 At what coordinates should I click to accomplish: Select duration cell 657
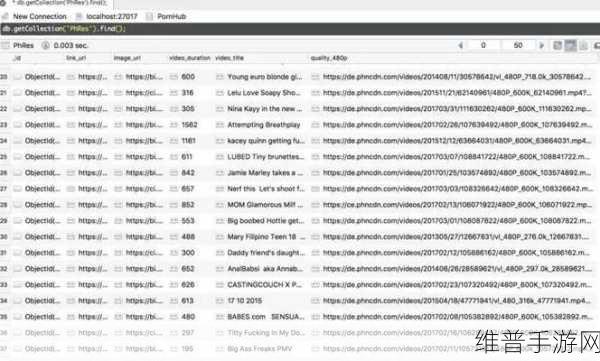[188, 189]
